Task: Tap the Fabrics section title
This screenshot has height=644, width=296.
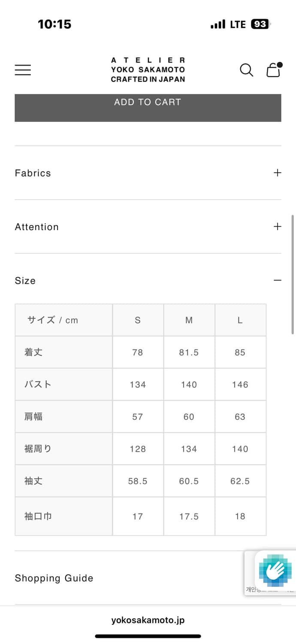Action: [x=33, y=173]
